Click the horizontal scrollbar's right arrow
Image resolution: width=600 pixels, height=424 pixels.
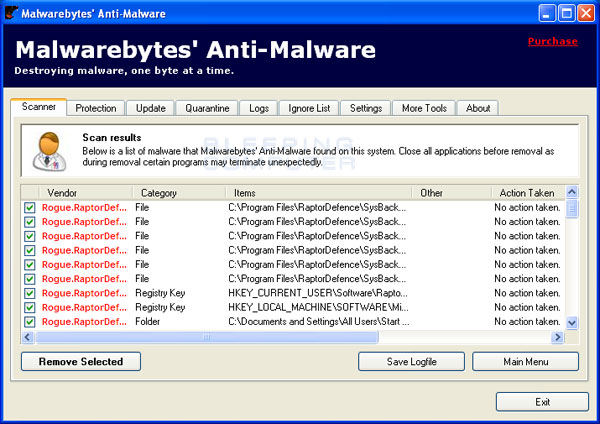(x=557, y=337)
